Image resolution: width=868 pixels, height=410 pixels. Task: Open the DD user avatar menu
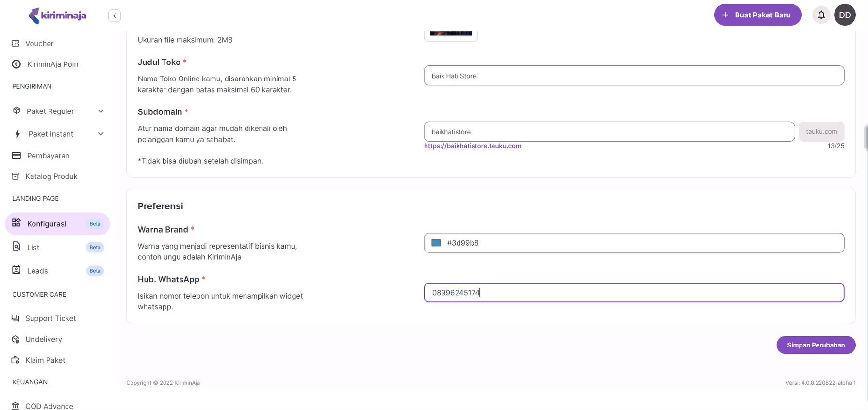(845, 15)
